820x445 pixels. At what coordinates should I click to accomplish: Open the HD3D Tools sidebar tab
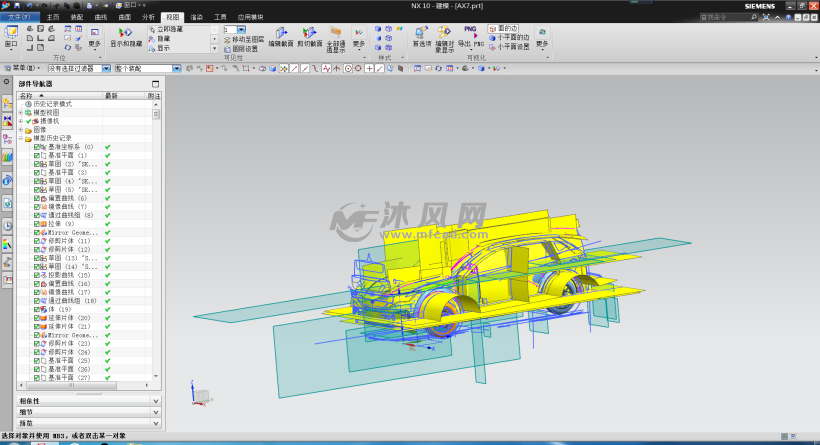point(7,181)
